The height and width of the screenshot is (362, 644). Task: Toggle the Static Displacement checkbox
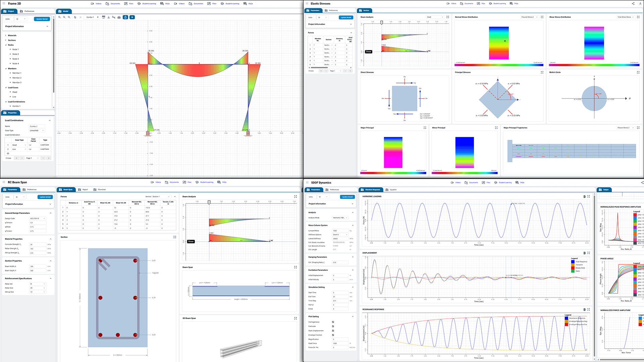tap(333, 331)
